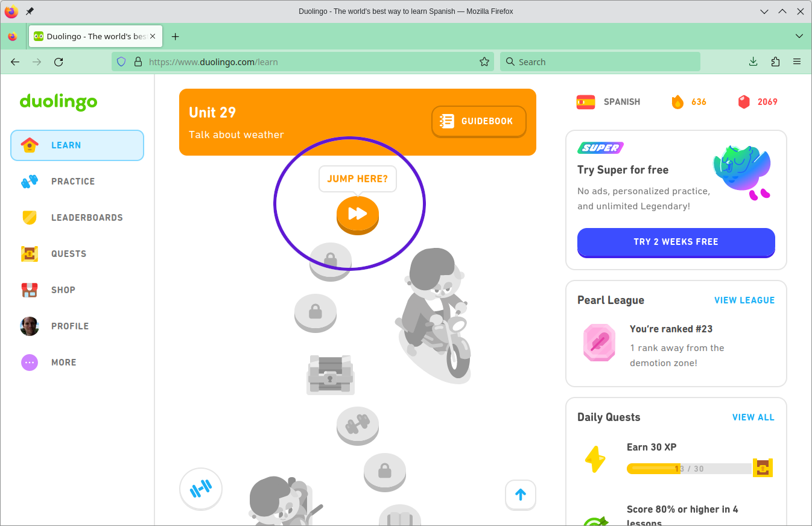Viewport: 812px width, 526px height.
Task: Open the Practice section in sidebar
Action: click(x=77, y=182)
